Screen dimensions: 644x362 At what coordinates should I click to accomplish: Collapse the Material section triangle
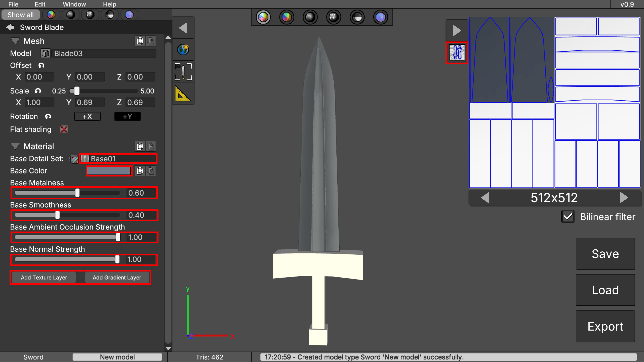click(15, 146)
